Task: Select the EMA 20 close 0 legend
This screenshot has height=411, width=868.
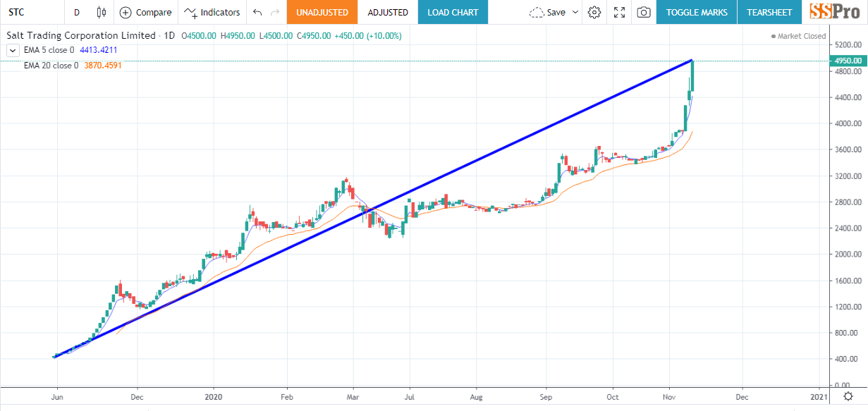Action: [51, 65]
